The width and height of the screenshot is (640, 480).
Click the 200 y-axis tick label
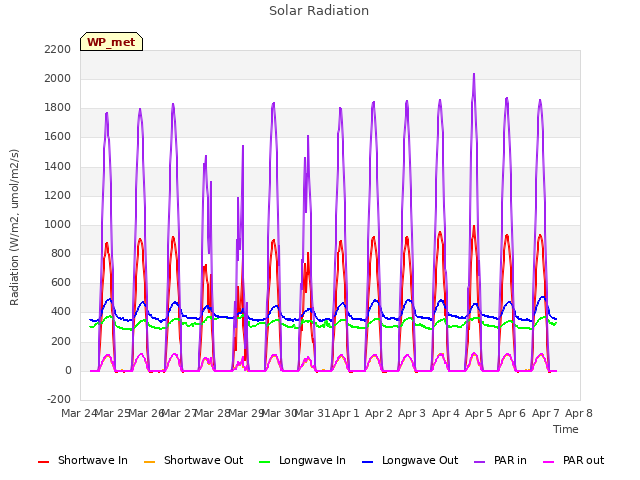pyautogui.click(x=60, y=341)
